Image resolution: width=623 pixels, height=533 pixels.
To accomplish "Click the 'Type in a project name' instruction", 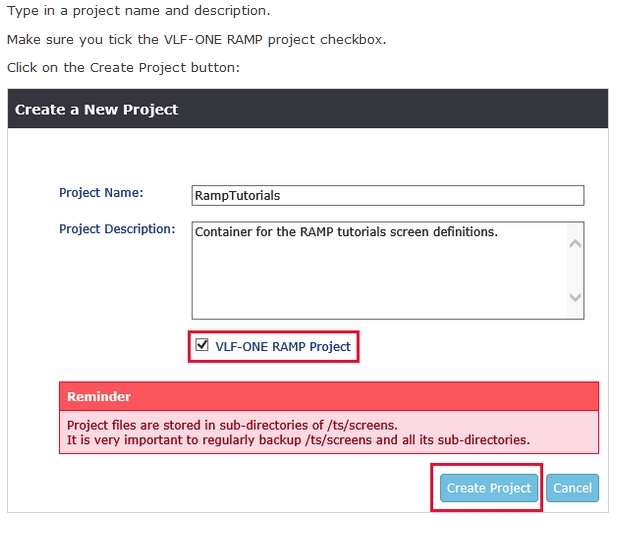I will [138, 11].
